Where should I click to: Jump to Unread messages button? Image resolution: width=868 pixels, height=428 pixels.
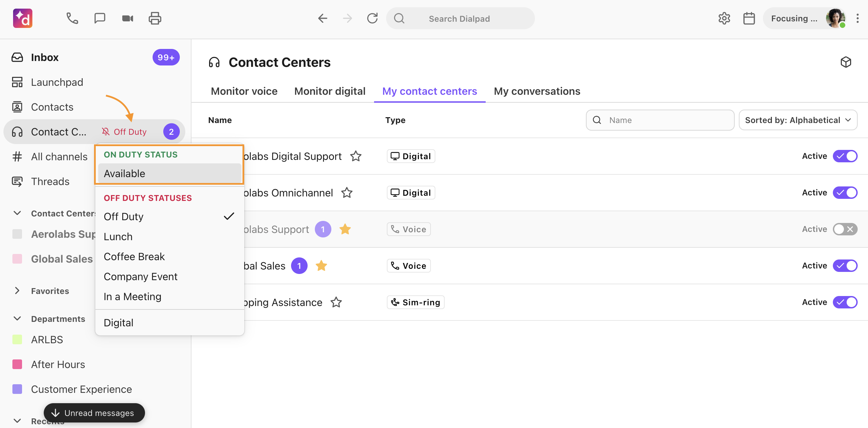click(x=94, y=412)
